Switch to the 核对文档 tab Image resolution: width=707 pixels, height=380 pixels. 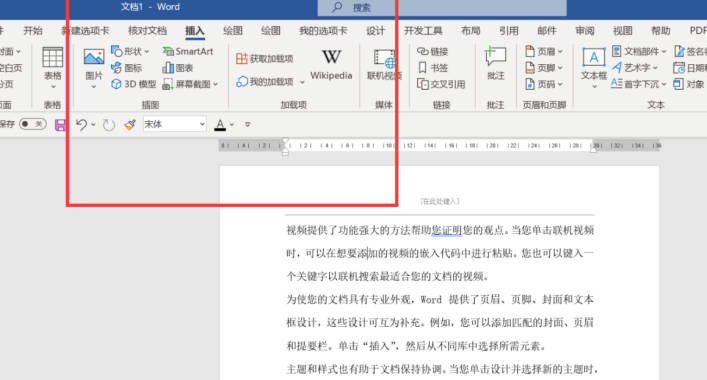click(147, 31)
